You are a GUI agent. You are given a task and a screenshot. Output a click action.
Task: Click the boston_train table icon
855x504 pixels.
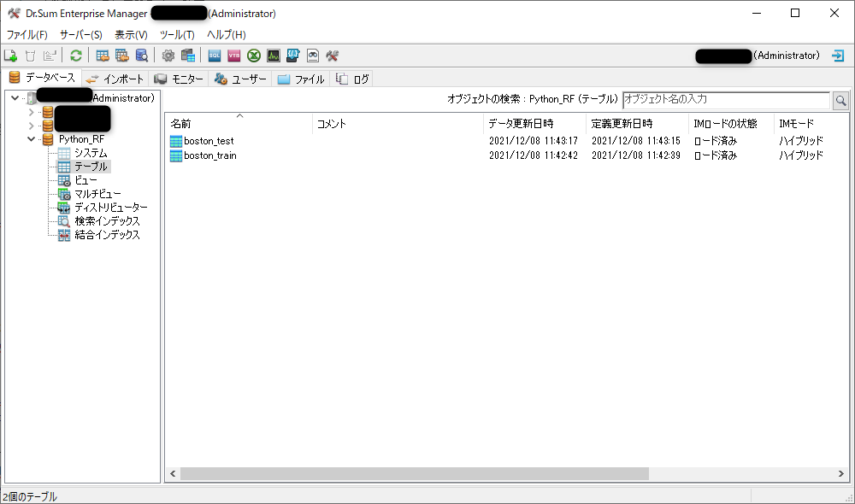click(x=175, y=155)
